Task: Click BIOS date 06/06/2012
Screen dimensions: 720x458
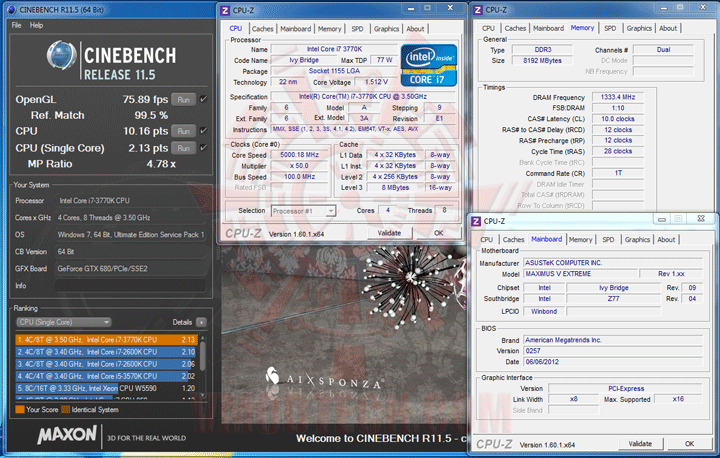Action: tap(613, 362)
